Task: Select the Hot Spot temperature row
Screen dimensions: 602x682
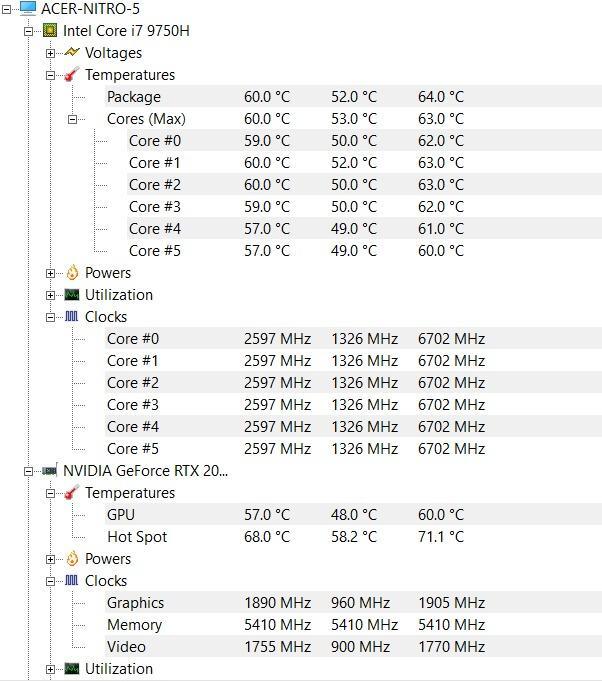Action: (353, 537)
